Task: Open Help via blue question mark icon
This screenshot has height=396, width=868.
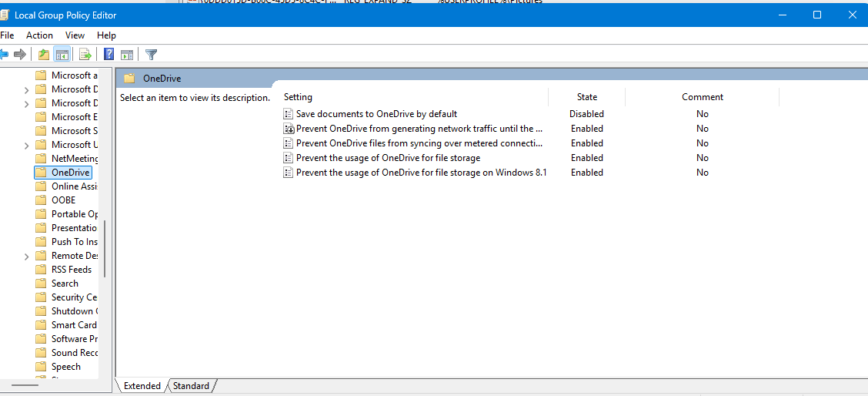Action: [109, 55]
